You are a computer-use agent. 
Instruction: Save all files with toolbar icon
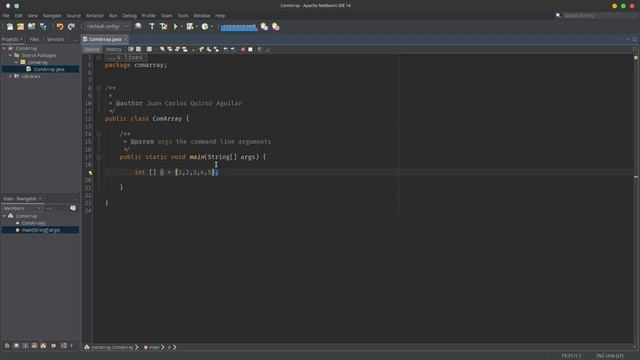[x=43, y=27]
